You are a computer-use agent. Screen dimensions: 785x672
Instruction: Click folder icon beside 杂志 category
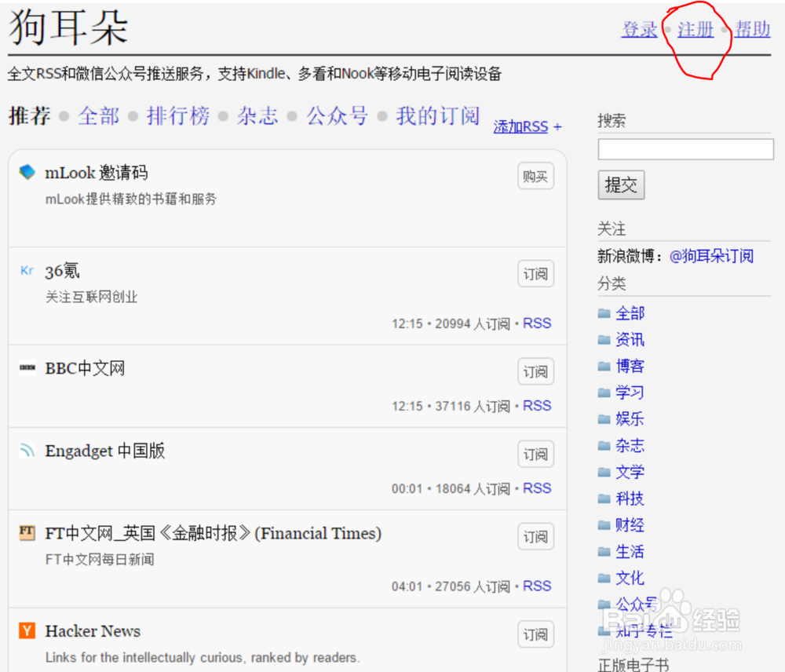[604, 446]
